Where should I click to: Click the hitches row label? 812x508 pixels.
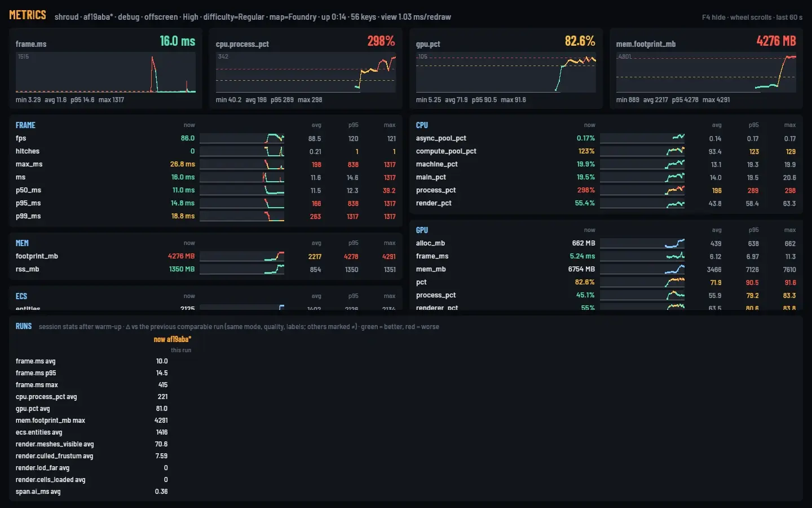click(x=28, y=151)
